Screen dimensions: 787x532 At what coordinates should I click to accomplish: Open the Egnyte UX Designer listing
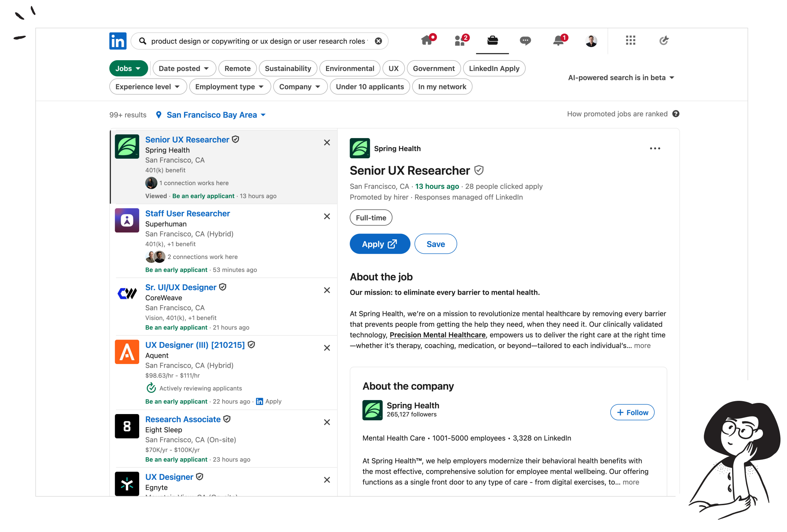point(169,477)
